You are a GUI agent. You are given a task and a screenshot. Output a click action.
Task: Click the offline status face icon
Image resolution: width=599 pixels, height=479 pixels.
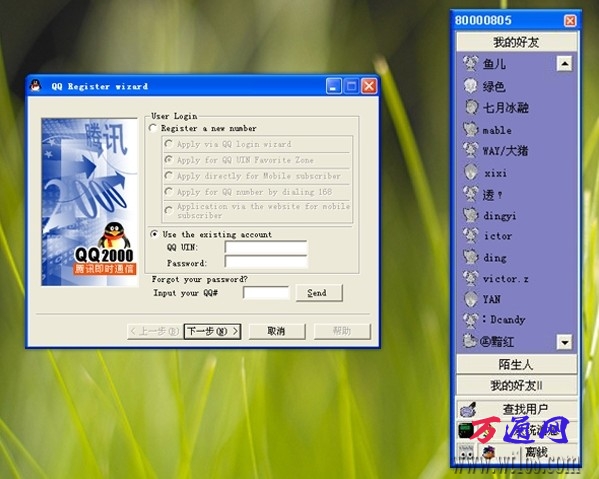pyautogui.click(x=489, y=453)
